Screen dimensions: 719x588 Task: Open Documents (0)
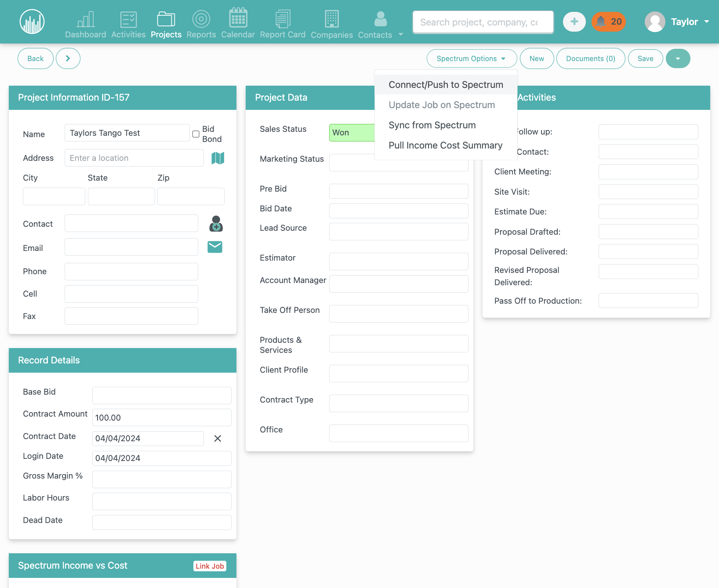591,58
